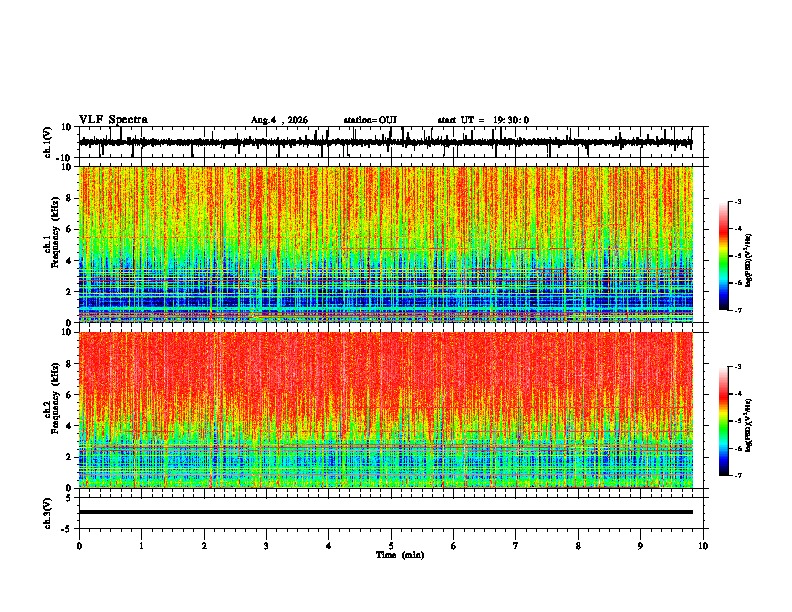Click the ch.3 flat black trace line

pos(385,512)
